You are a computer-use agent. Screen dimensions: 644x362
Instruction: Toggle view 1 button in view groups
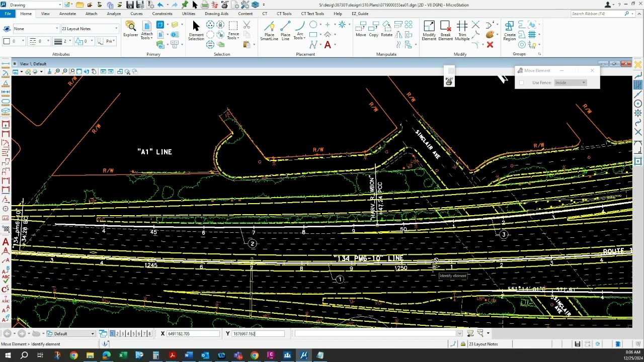click(x=112, y=334)
